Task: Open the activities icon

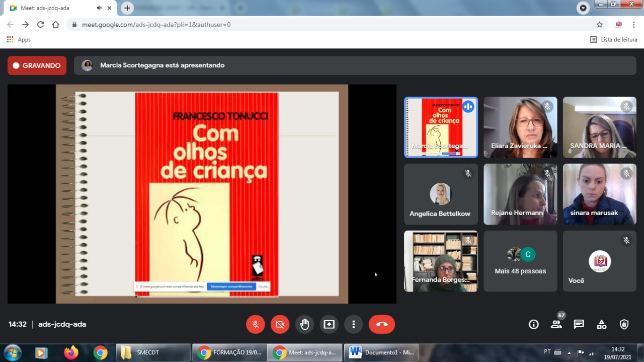Action: click(602, 324)
